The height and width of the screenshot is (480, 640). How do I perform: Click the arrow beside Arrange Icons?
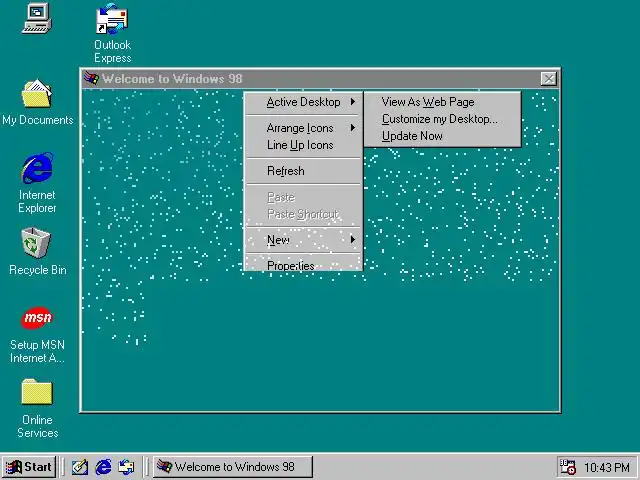click(x=353, y=128)
